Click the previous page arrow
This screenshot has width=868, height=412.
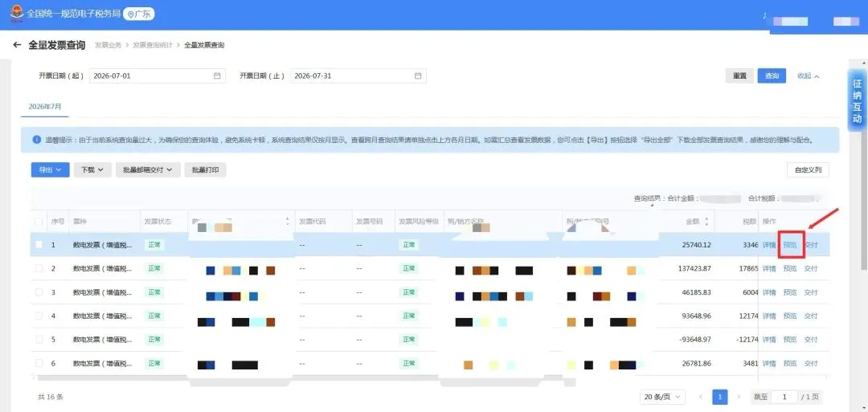(x=701, y=397)
